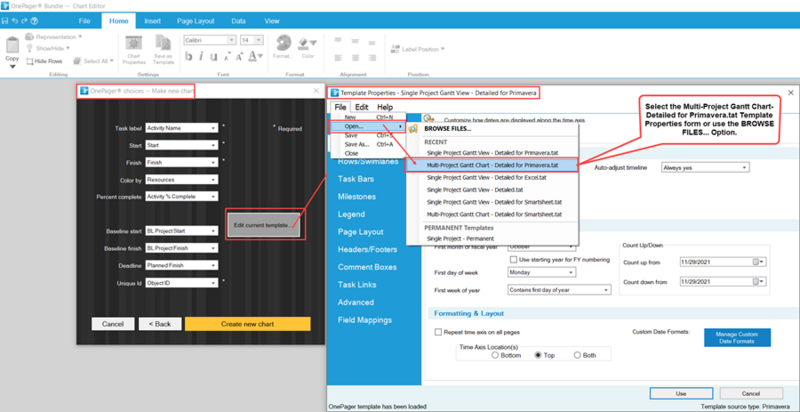Open the Field Mappings settings tab
The height and width of the screenshot is (412, 800).
coord(365,320)
